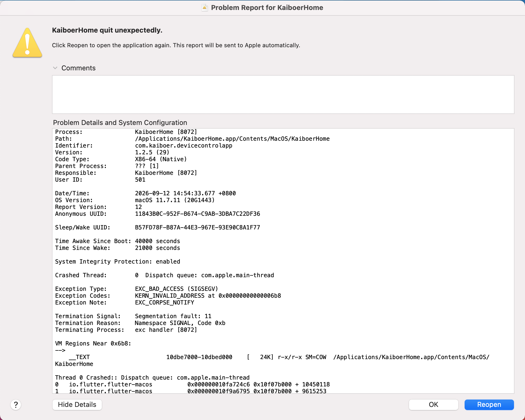Click the Parent Process value '??? [1]'
525x420 pixels.
tap(147, 166)
